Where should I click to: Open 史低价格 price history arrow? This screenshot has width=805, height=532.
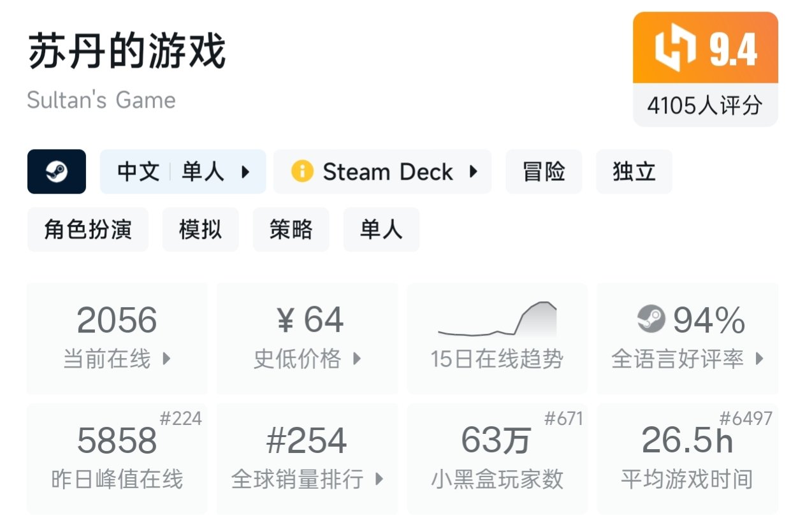click(x=357, y=359)
